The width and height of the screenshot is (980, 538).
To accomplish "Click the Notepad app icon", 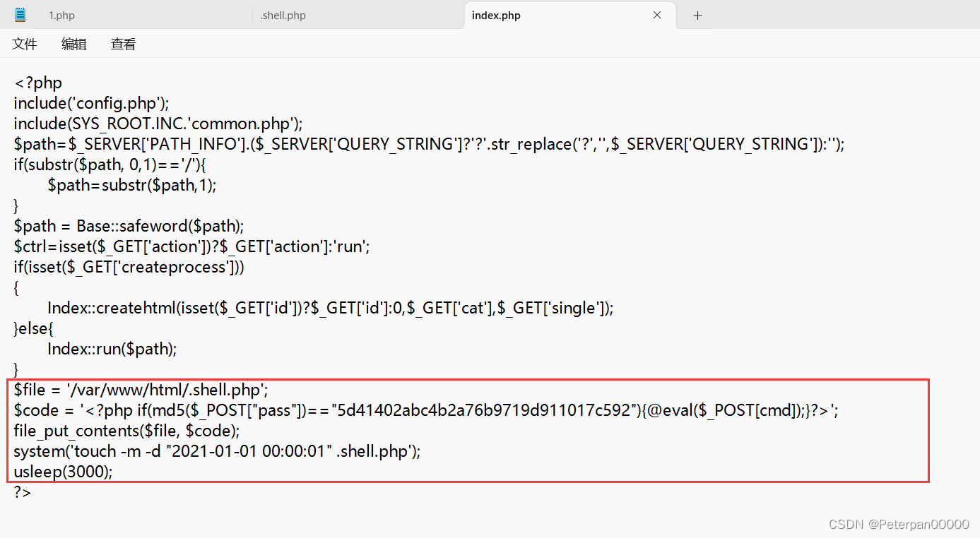I will 20,14.
